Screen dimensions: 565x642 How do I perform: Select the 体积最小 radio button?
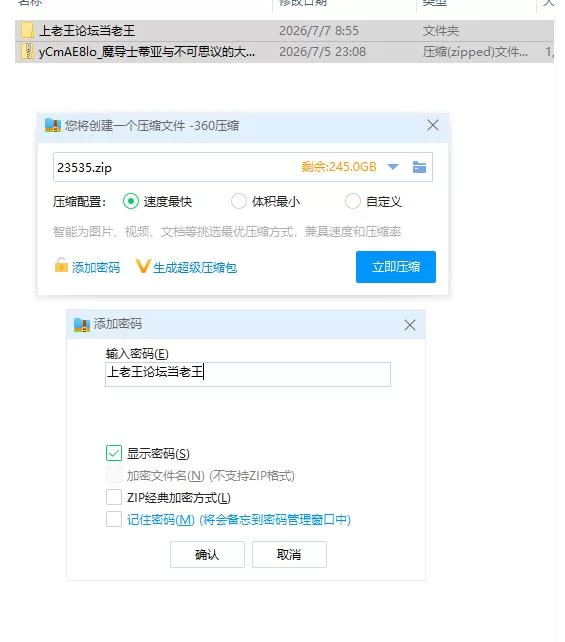pos(239,201)
